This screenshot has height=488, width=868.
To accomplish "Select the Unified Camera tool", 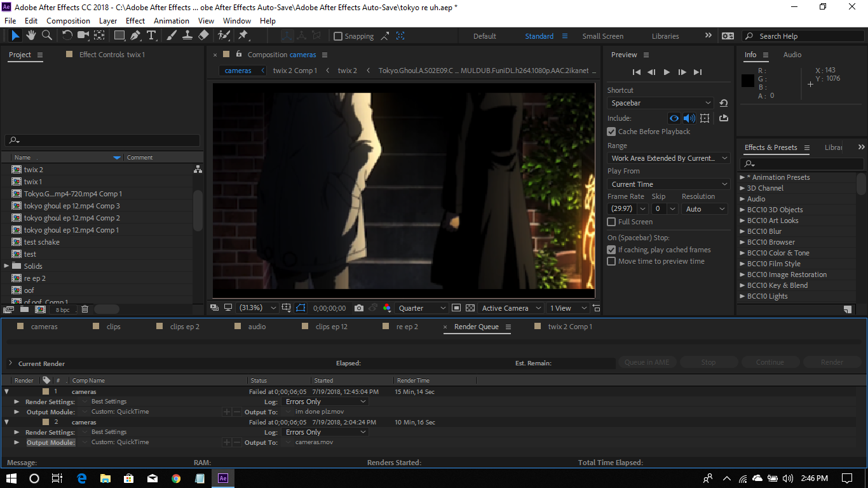I will (83, 36).
